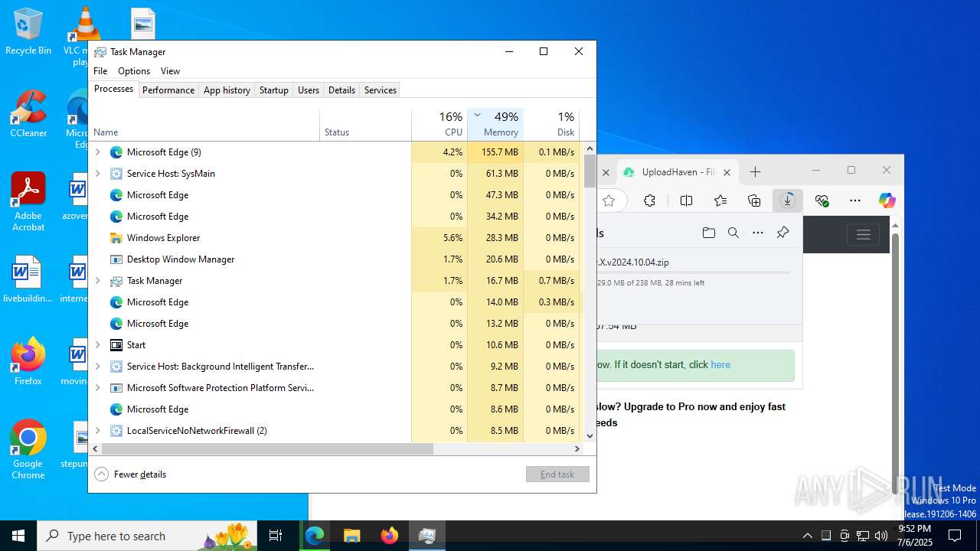The image size is (980, 551).
Task: Open Task View on taskbar
Action: pyautogui.click(x=276, y=536)
